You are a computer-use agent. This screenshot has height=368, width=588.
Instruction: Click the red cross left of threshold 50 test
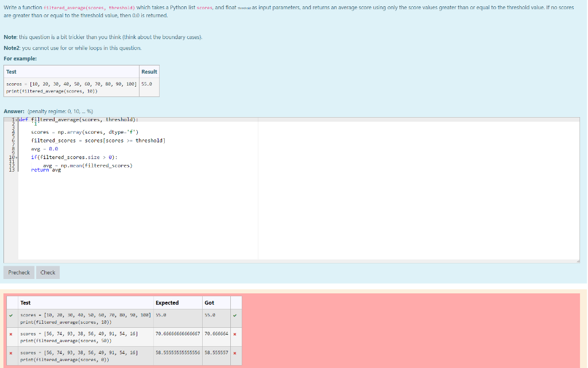click(x=11, y=334)
